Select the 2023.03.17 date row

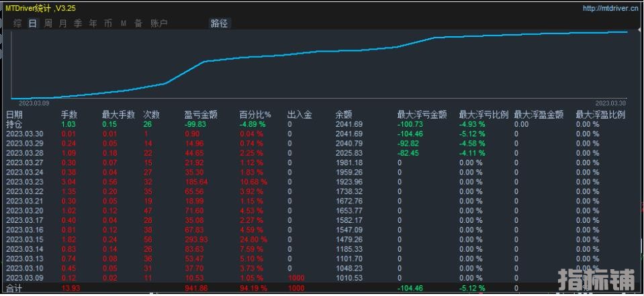click(x=25, y=220)
